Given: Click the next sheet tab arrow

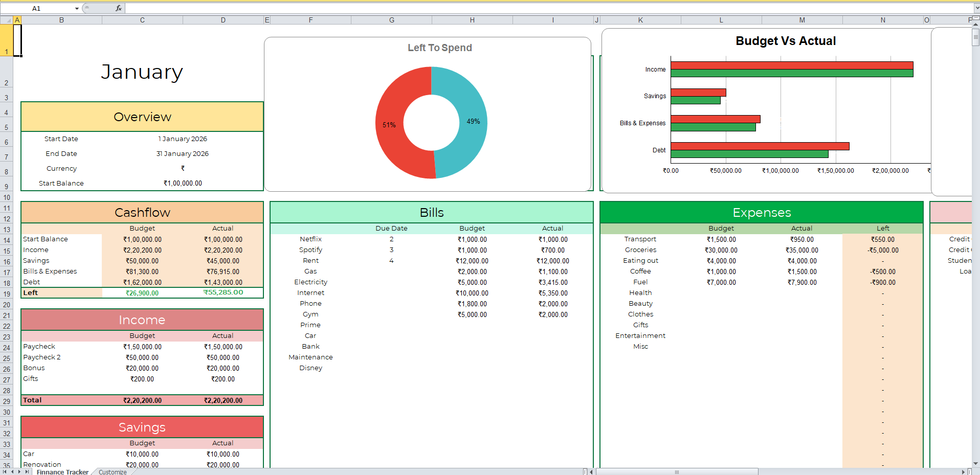Looking at the screenshot, I should [19, 471].
